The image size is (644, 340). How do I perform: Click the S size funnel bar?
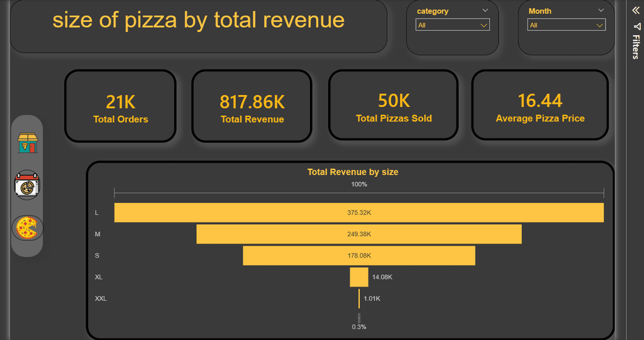click(x=358, y=256)
